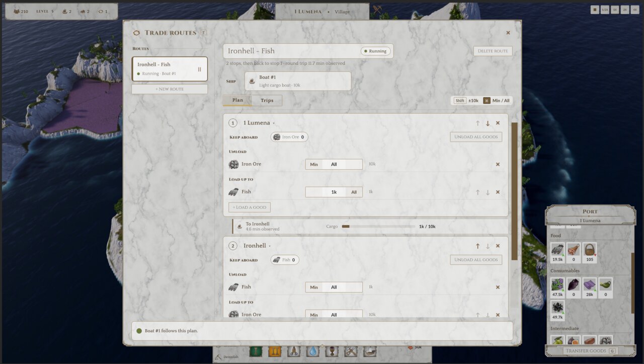
Task: Switch to the Trips tab
Action: pos(267,100)
